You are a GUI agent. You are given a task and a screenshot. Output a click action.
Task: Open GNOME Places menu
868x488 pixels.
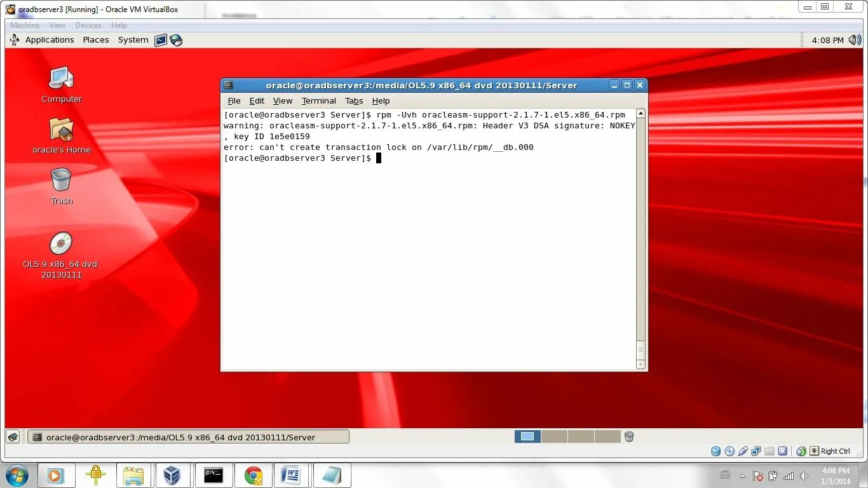[x=96, y=40]
